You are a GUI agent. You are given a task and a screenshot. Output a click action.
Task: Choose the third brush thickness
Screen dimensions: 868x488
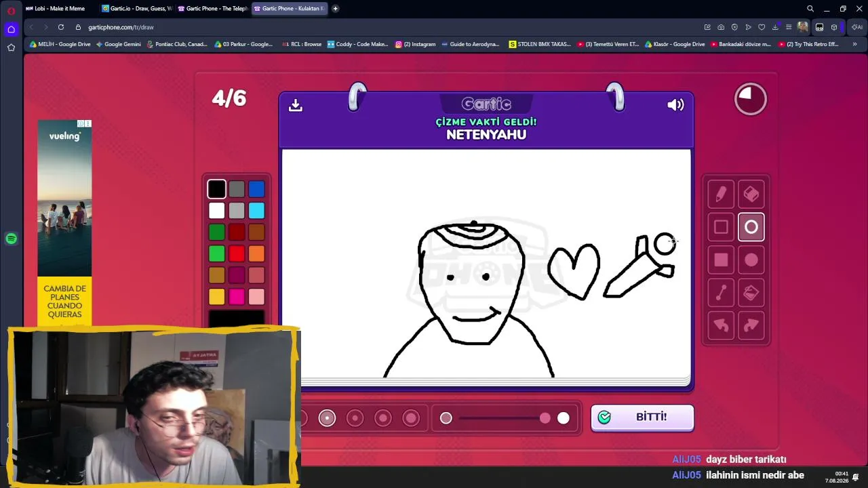click(x=355, y=418)
